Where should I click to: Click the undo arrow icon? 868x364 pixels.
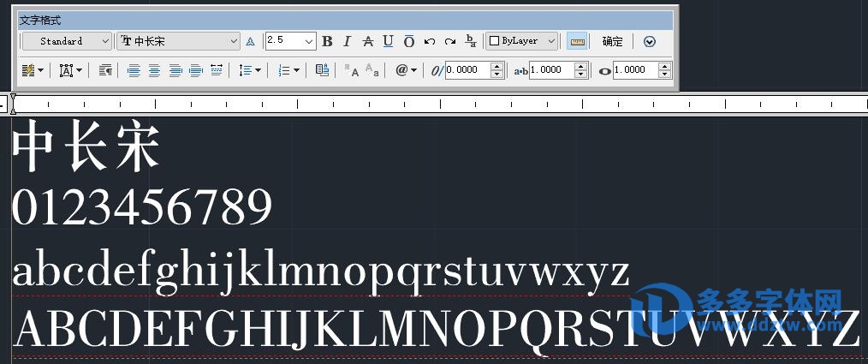point(430,41)
